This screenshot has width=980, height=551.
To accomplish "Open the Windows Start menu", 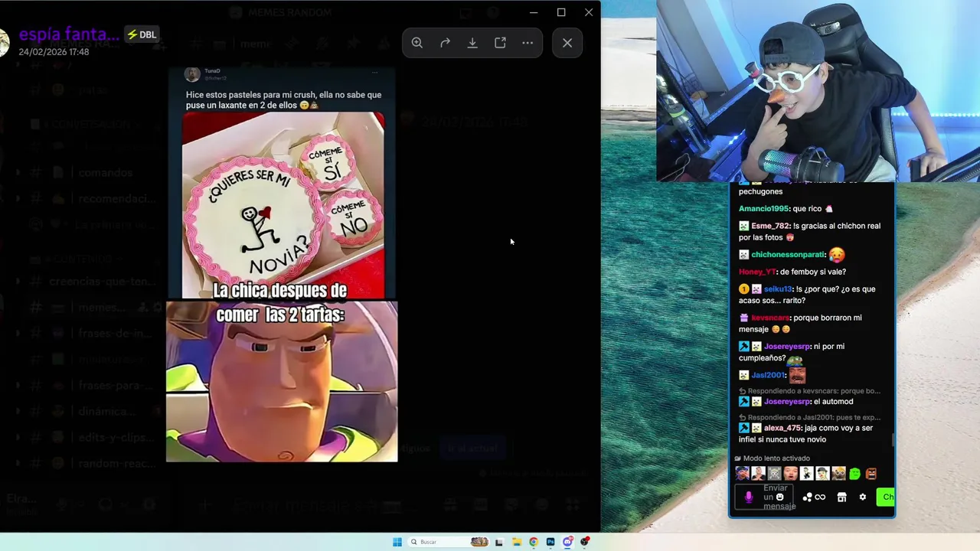I will [x=397, y=542].
